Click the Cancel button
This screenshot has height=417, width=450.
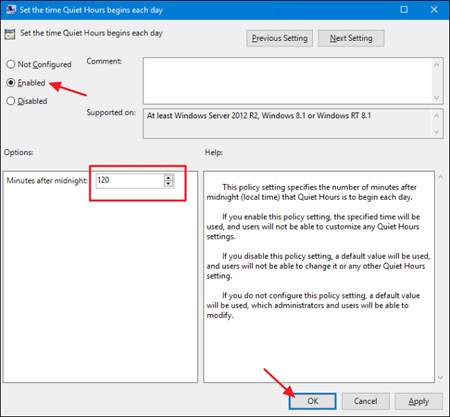[365, 401]
